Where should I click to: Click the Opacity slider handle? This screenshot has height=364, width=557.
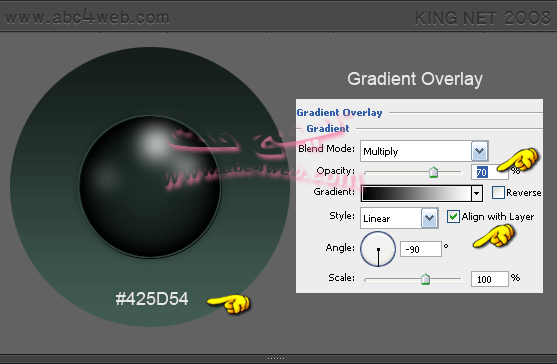(433, 172)
